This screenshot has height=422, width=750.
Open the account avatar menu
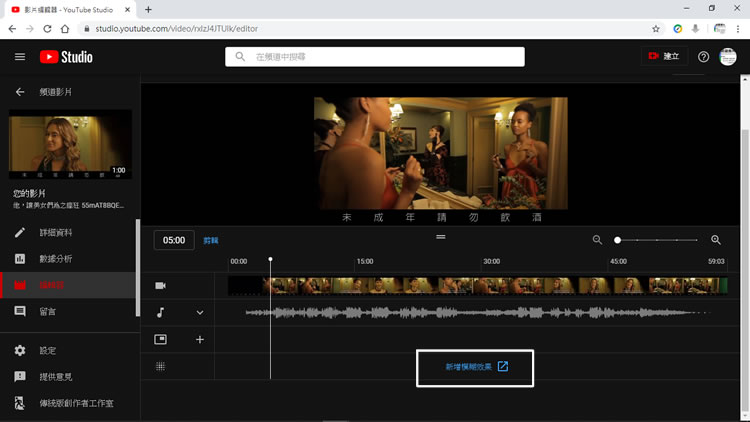(x=728, y=57)
